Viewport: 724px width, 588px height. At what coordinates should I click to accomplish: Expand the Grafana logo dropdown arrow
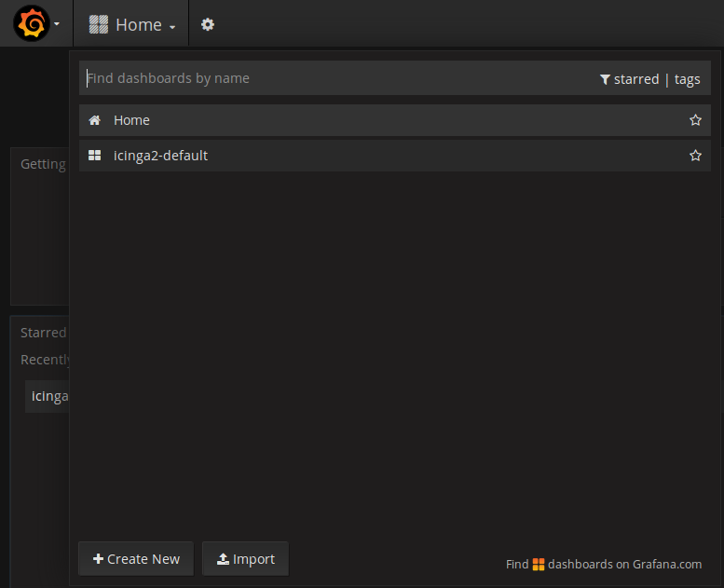57,25
